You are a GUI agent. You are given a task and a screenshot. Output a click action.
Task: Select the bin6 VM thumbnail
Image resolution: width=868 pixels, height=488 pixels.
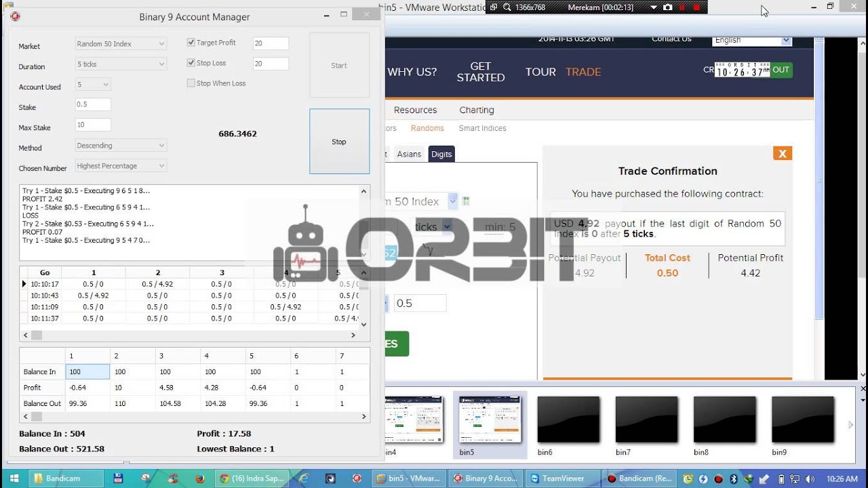pos(568,420)
